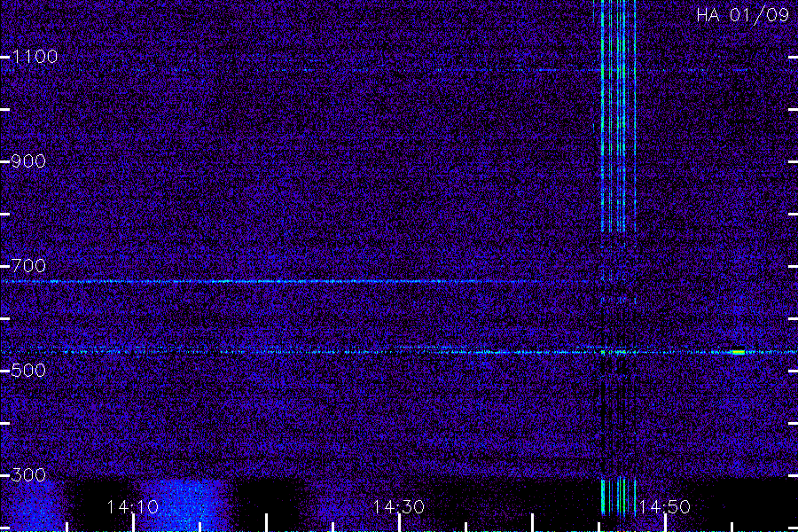
Task: Click the HA 01/09 station date label
Action: [742, 15]
